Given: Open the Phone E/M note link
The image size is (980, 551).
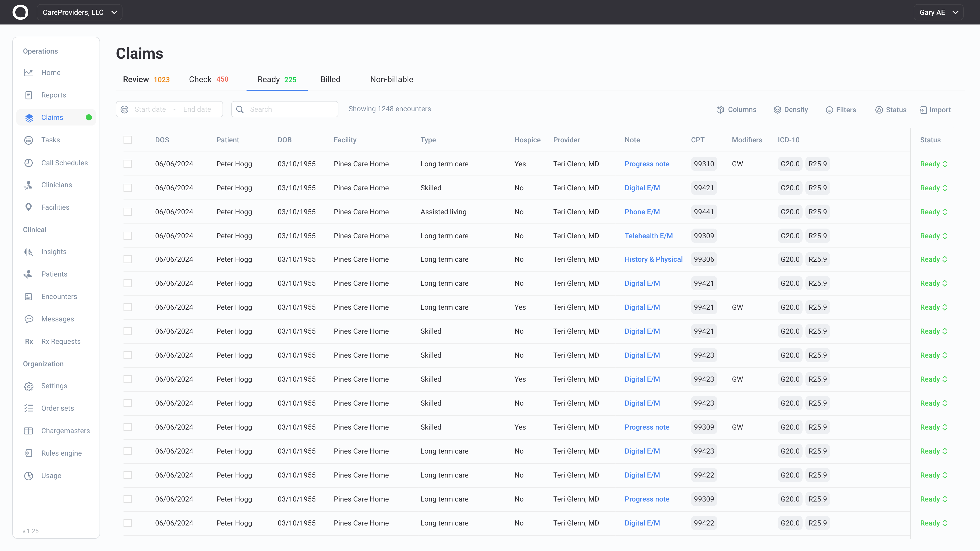Looking at the screenshot, I should pos(642,212).
